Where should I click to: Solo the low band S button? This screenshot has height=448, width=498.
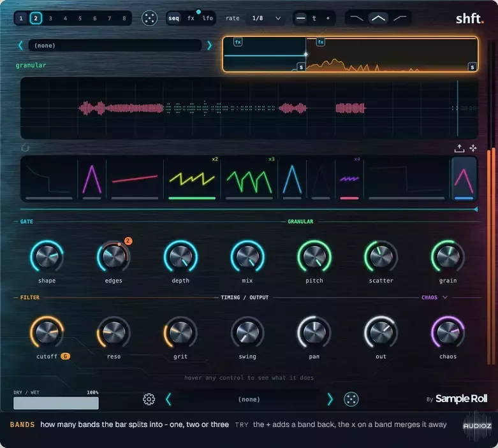pyautogui.click(x=301, y=67)
